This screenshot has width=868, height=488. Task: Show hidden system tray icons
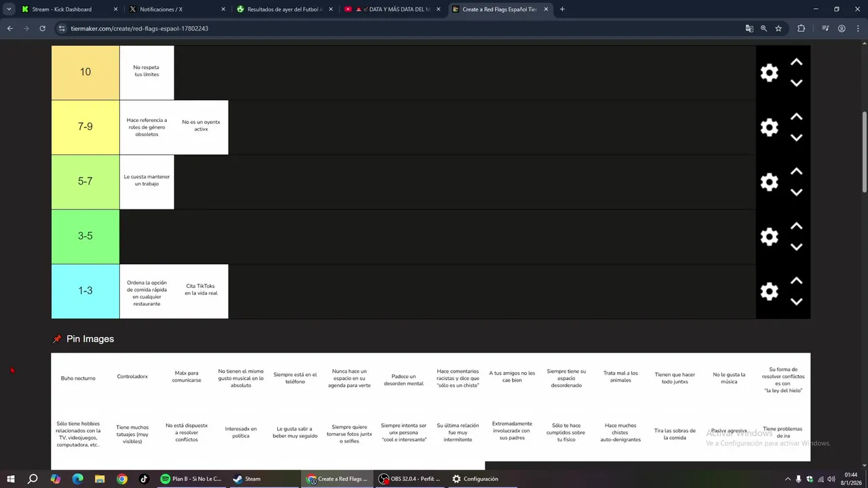pos(787,479)
